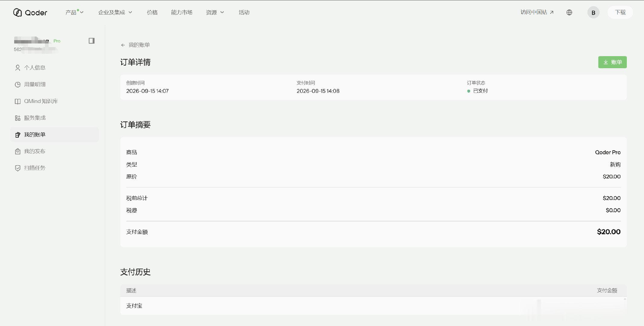
Task: Click the 我的账单 bill icon
Action: tap(18, 135)
